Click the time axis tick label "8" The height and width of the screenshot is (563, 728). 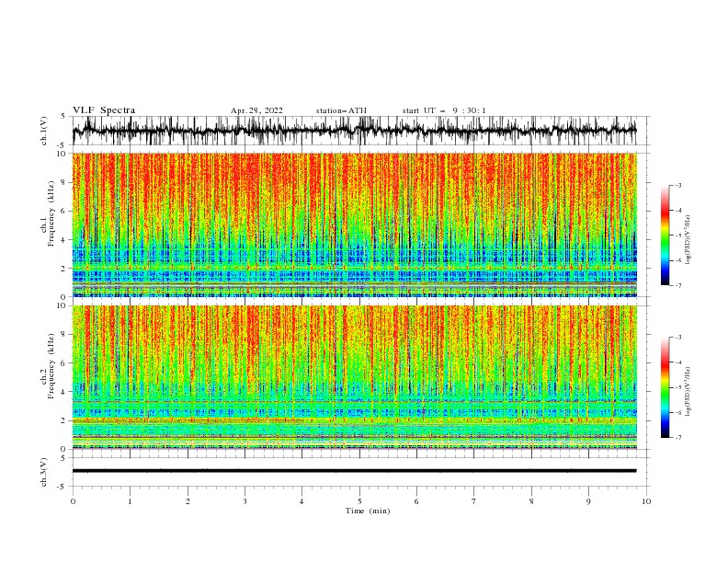(531, 501)
